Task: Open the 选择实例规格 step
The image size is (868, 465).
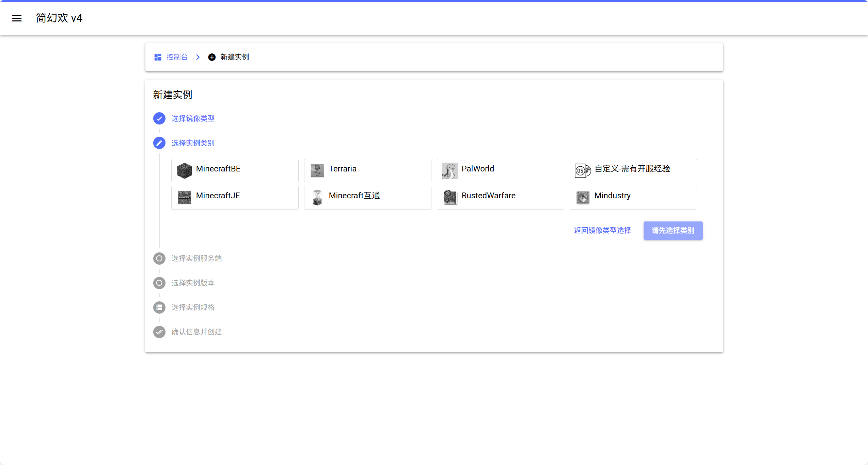Action: coord(193,308)
